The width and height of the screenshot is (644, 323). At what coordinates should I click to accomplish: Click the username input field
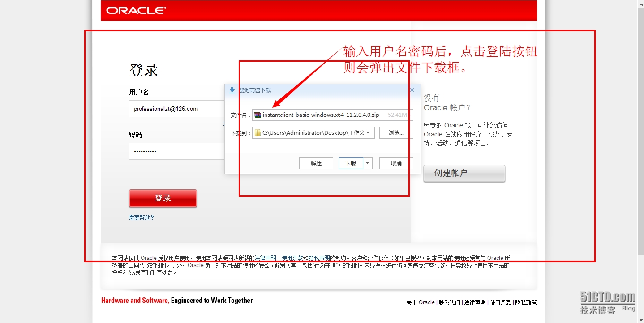click(177, 109)
